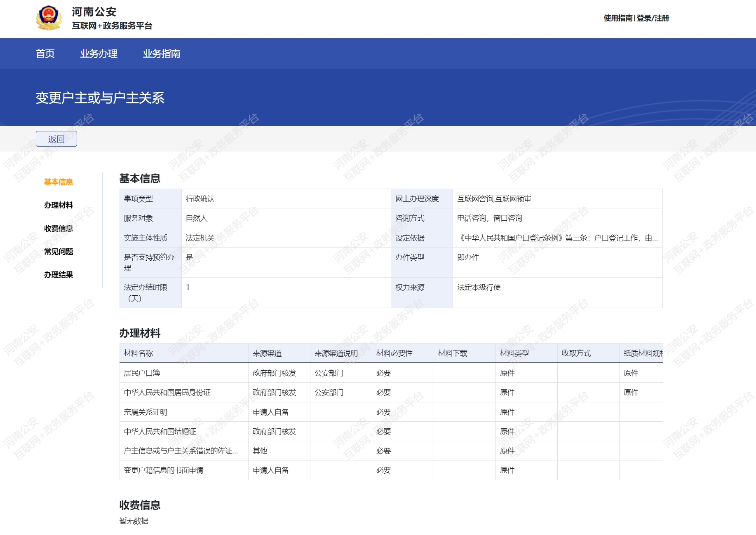Click the Henan police badge logo
Image resolution: width=756 pixels, height=535 pixels.
coord(49,18)
